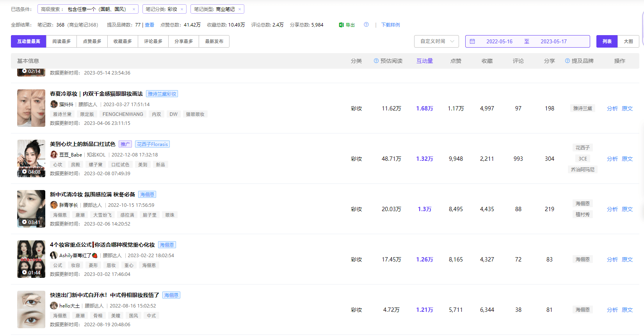Click the info icon beside 预估阅读 header
The width and height of the screenshot is (644, 336).
376,61
